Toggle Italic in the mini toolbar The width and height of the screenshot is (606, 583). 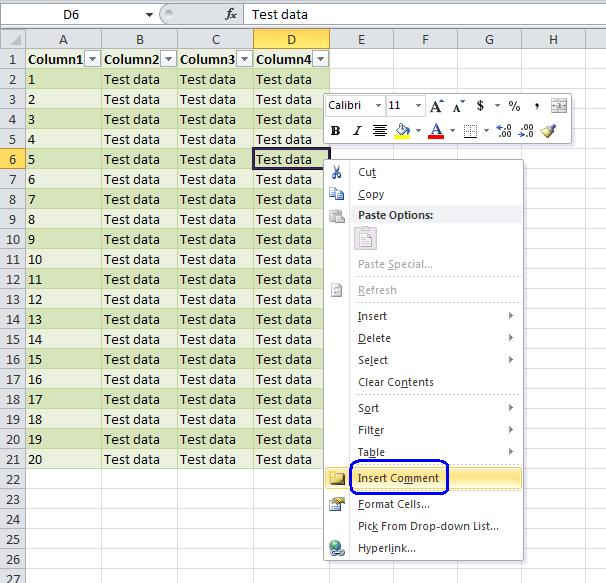coord(356,130)
